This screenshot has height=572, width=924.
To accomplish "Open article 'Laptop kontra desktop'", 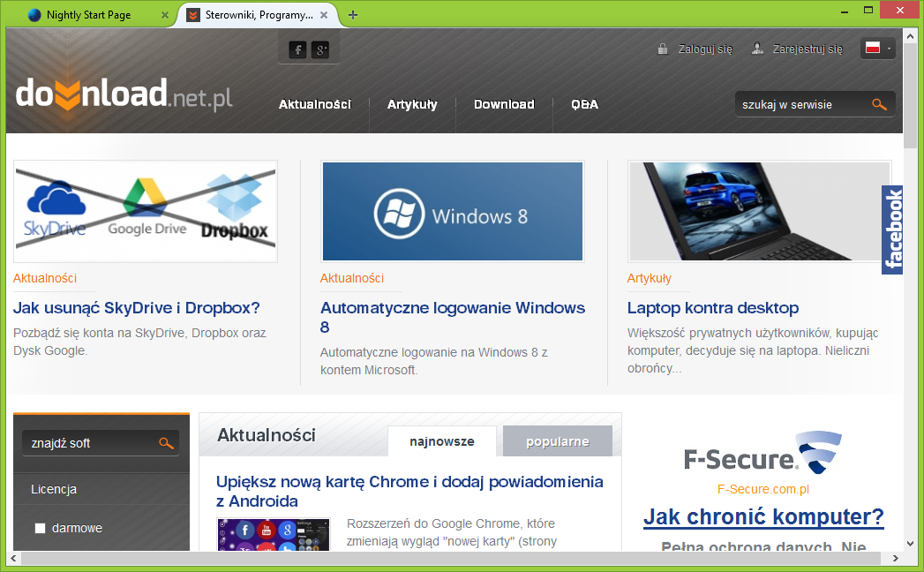I will pyautogui.click(x=713, y=308).
